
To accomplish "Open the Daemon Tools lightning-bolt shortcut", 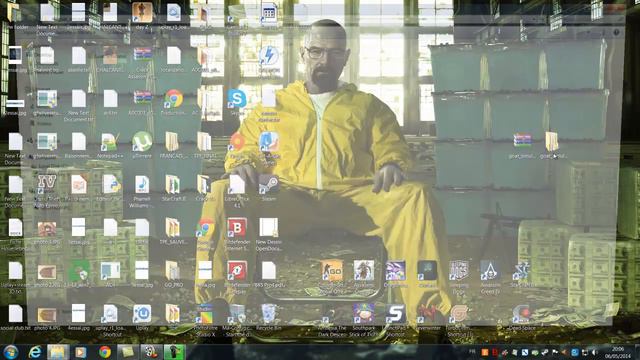I will [x=269, y=56].
